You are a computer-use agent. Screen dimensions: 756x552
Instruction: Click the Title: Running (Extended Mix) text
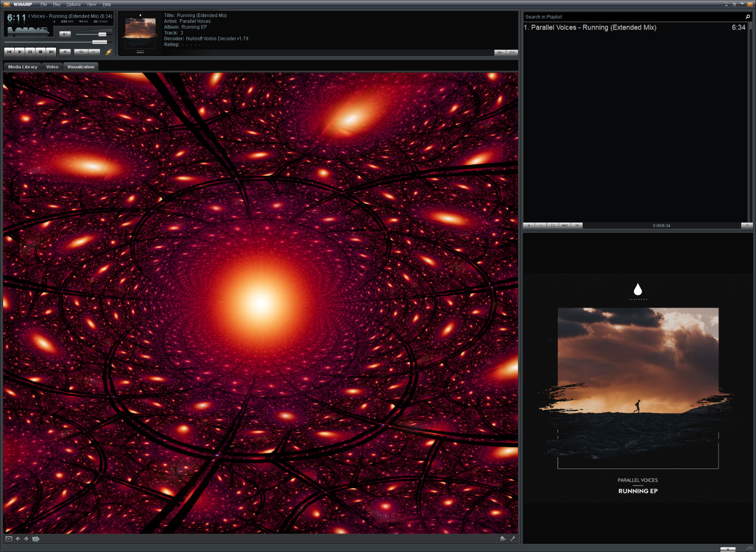[195, 15]
